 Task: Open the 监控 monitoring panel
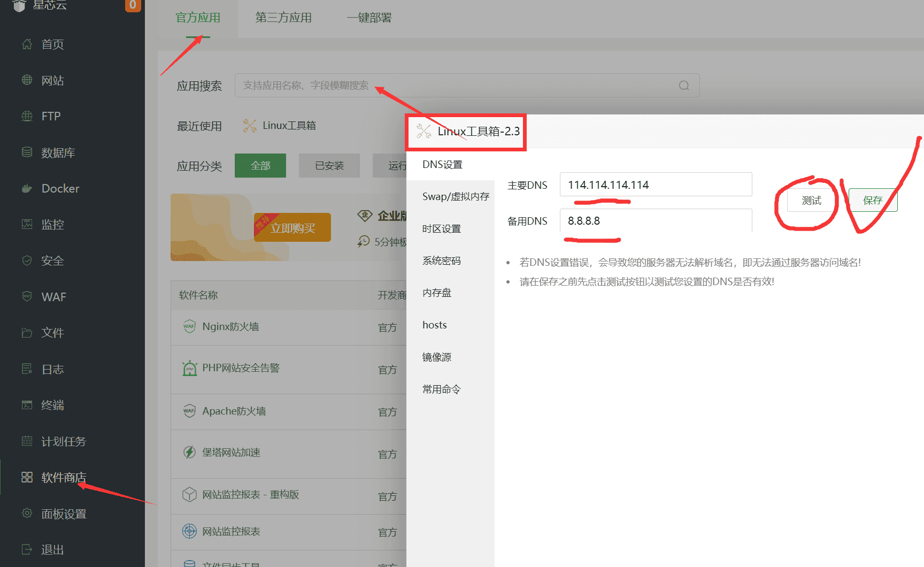click(52, 225)
